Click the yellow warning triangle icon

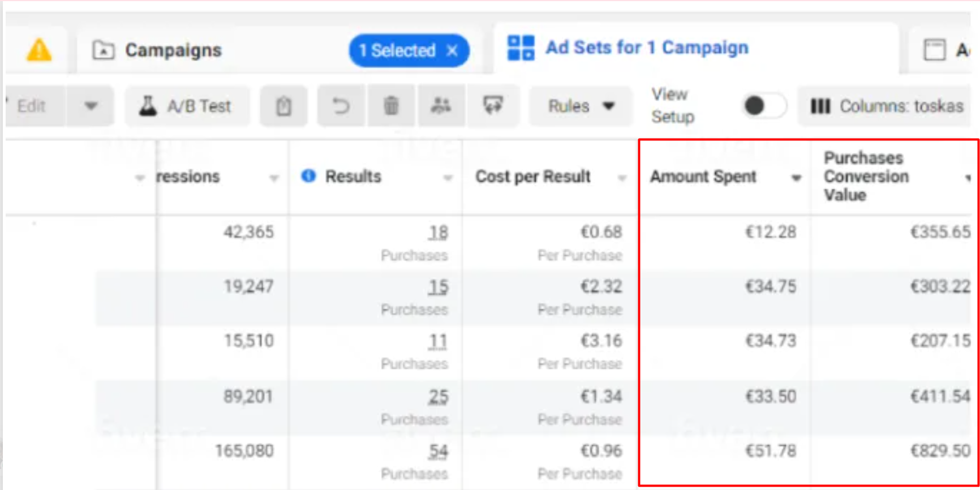[x=39, y=50]
